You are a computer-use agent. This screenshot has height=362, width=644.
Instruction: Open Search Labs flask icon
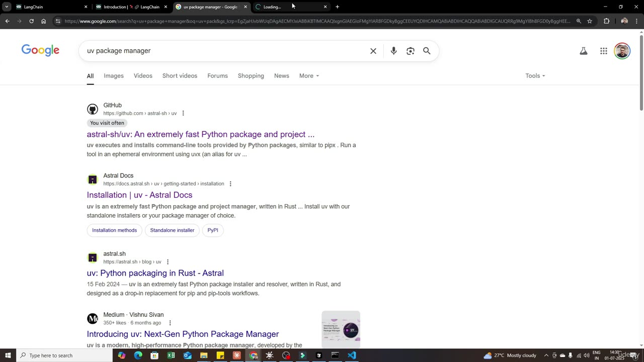[584, 51]
